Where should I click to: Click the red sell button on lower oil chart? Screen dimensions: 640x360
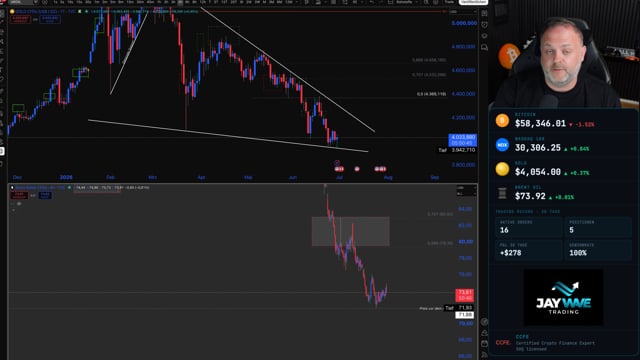pos(19,196)
